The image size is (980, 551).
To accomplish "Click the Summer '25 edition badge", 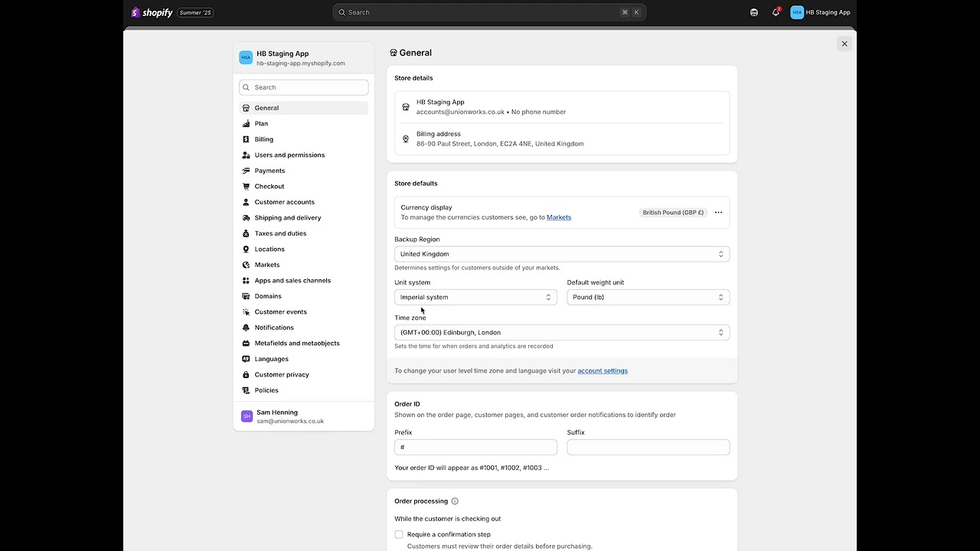I will (195, 12).
